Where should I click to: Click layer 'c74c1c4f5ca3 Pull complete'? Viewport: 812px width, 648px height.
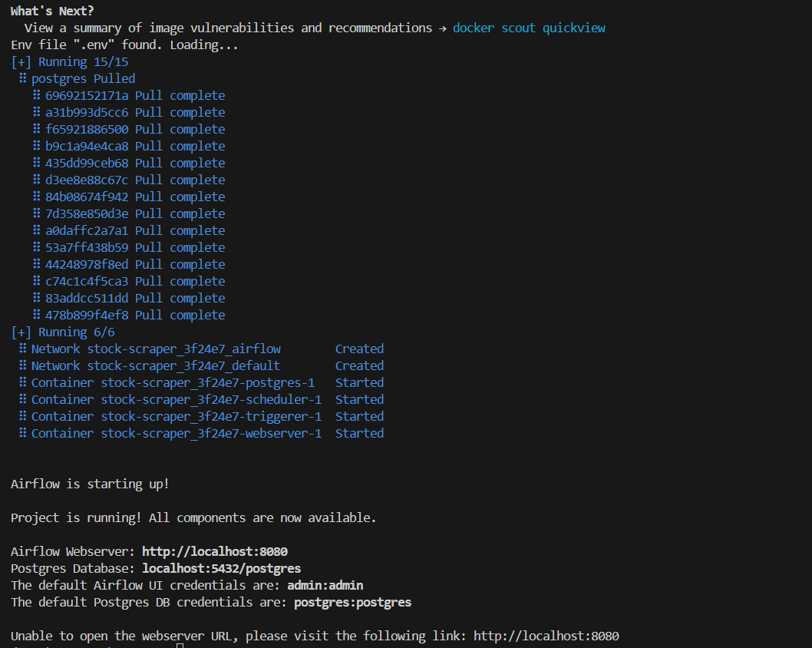[129, 281]
